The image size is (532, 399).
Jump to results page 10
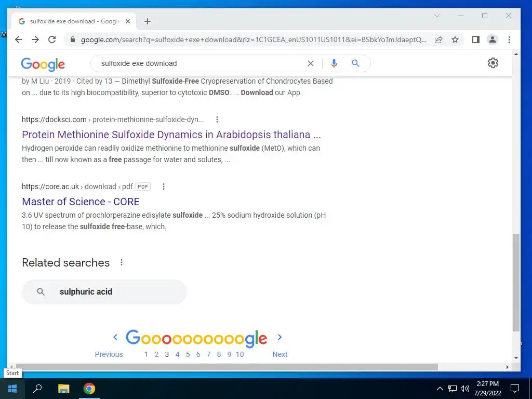click(240, 354)
